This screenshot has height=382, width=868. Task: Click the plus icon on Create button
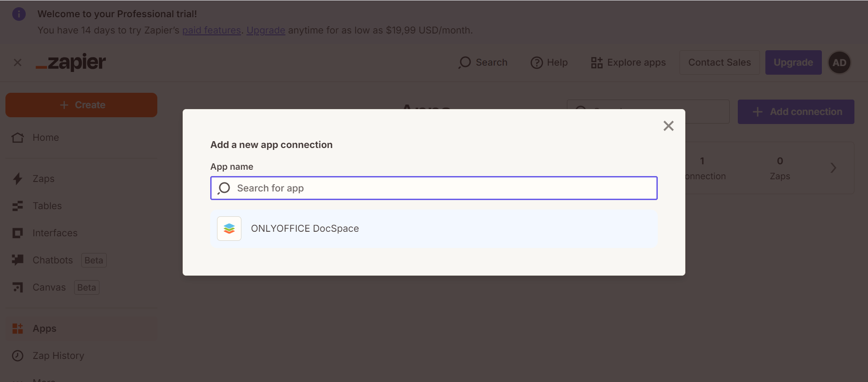click(x=64, y=105)
